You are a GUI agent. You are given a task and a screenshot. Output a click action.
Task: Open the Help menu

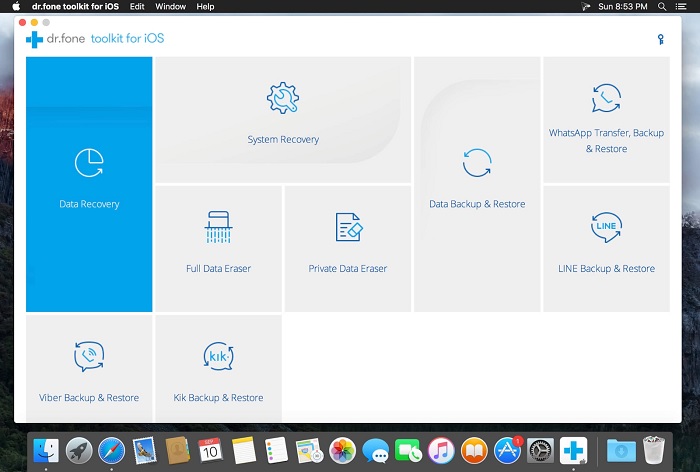pos(205,7)
